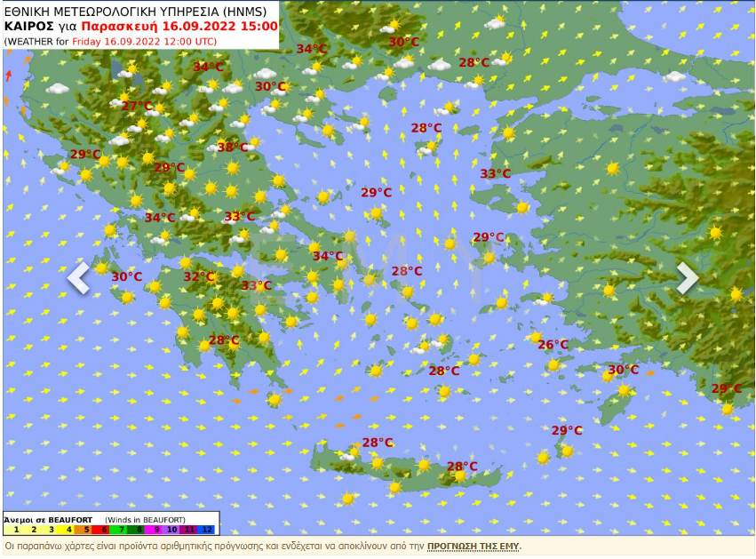The height and width of the screenshot is (559, 756).
Task: Select Beaufort 11 purple legend swatch
Action: tap(188, 530)
